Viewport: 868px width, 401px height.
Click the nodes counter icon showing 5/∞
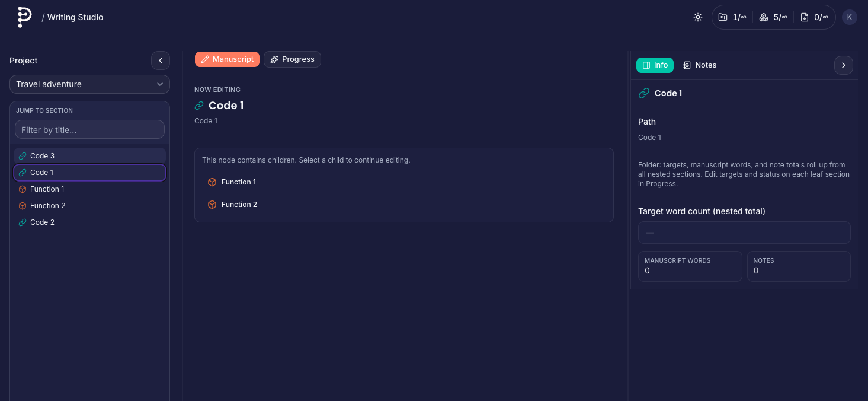(x=764, y=17)
